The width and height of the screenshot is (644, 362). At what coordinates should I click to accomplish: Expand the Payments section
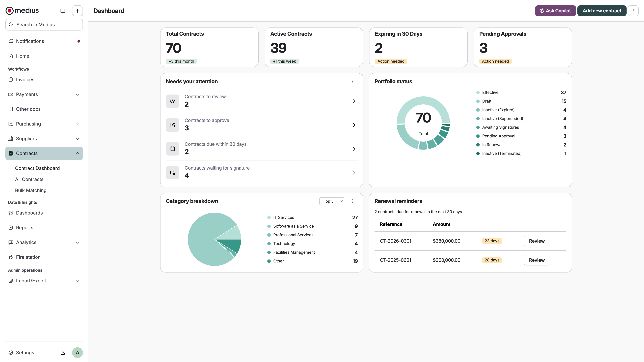77,94
